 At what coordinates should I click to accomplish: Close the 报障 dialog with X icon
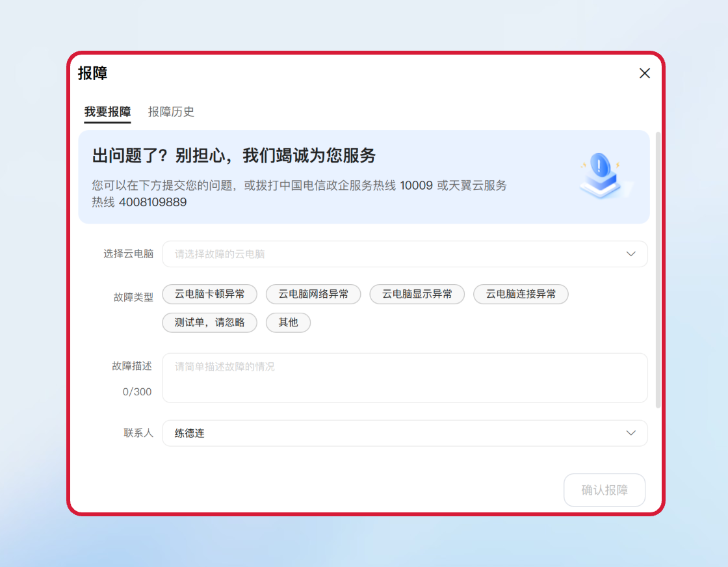(644, 73)
